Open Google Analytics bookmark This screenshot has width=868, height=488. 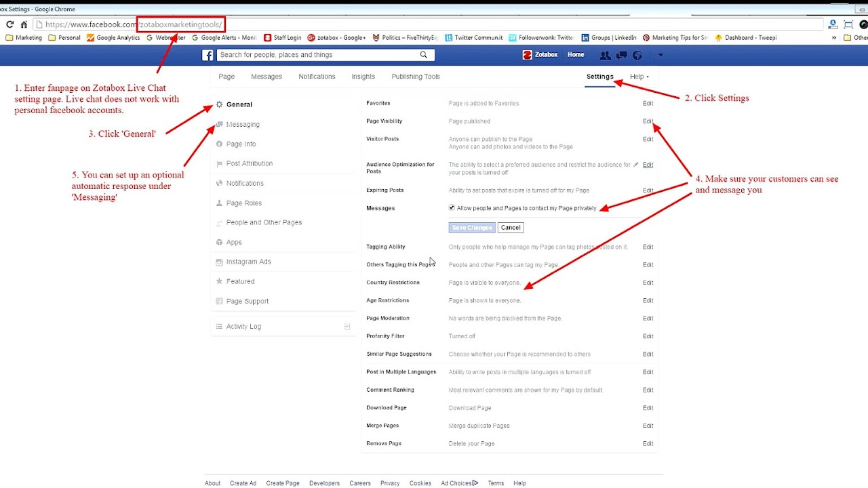pos(113,38)
